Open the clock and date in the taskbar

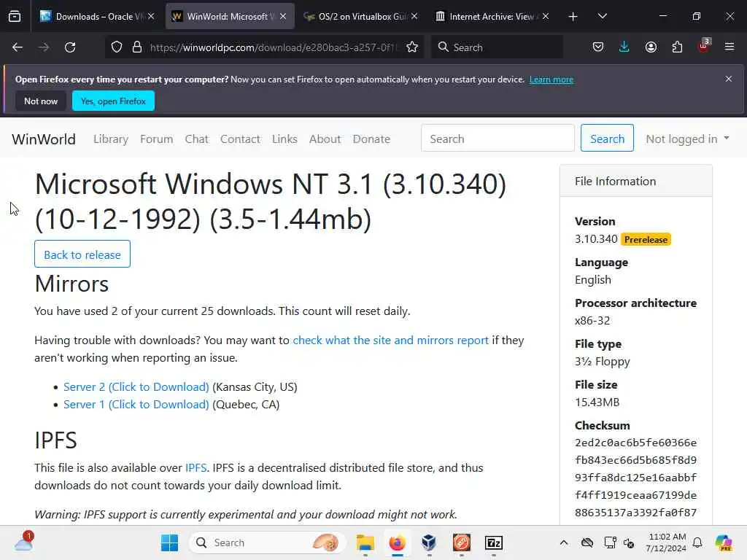coord(667,542)
